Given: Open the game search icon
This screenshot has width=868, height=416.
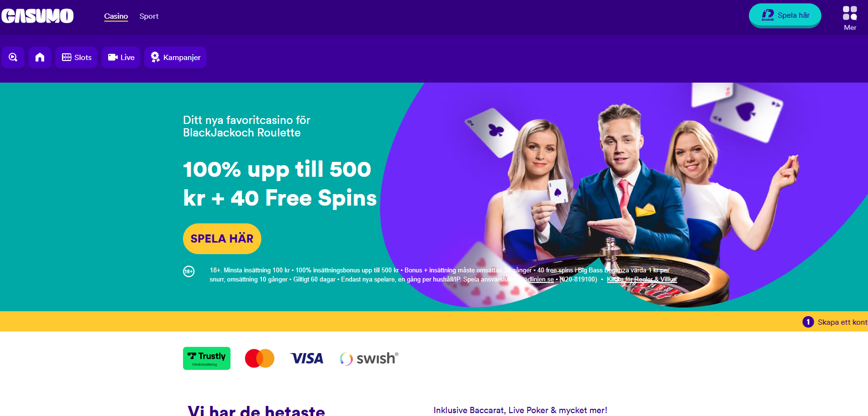Looking at the screenshot, I should 13,58.
